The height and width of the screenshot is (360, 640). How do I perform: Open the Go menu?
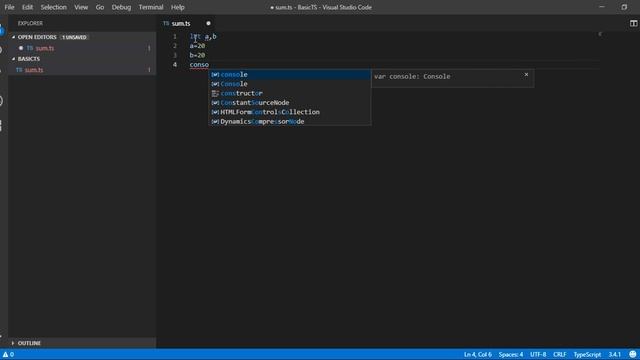click(x=100, y=7)
